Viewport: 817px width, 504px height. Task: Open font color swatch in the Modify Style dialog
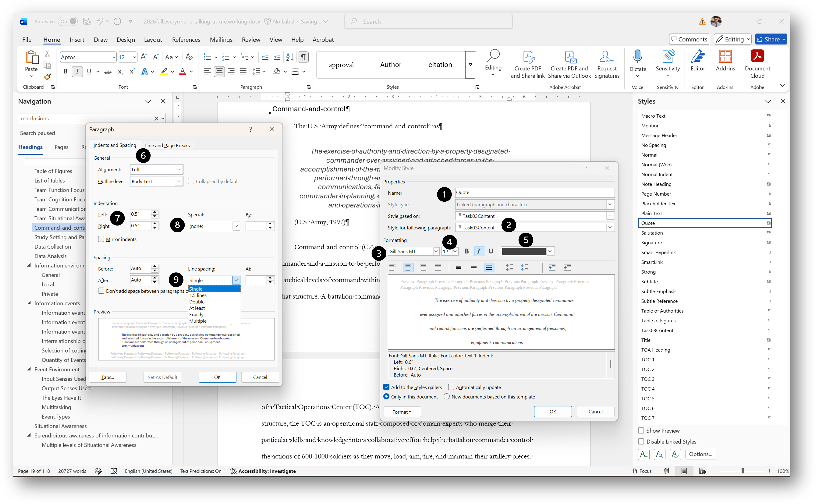(527, 251)
